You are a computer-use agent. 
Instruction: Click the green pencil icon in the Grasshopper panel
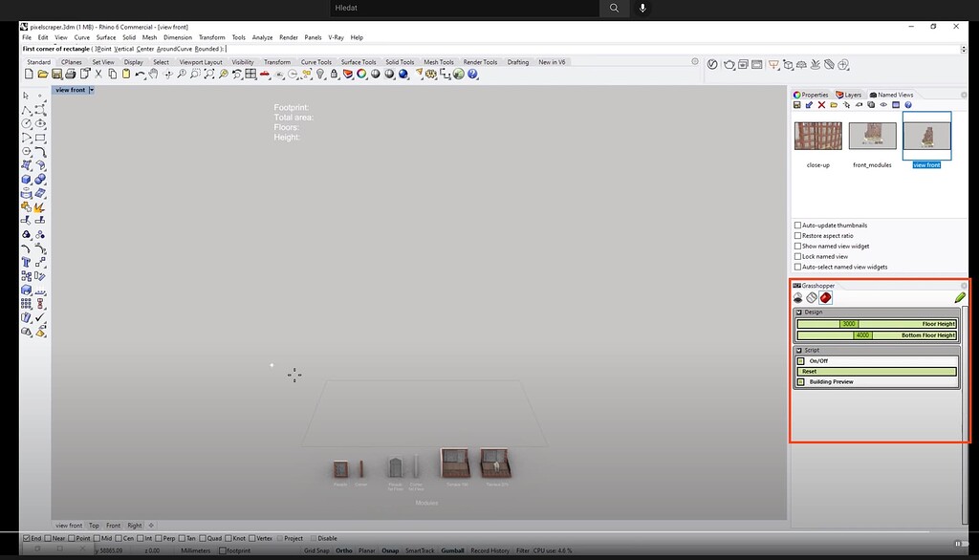pos(960,297)
